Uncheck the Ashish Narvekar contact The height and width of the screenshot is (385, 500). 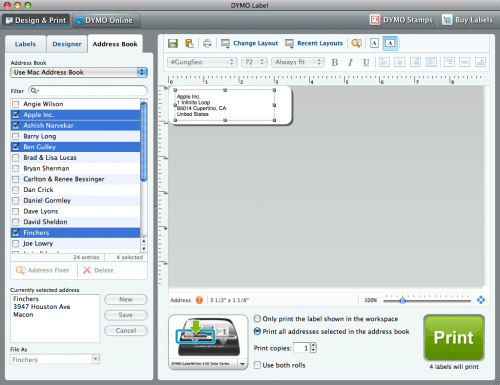16,126
